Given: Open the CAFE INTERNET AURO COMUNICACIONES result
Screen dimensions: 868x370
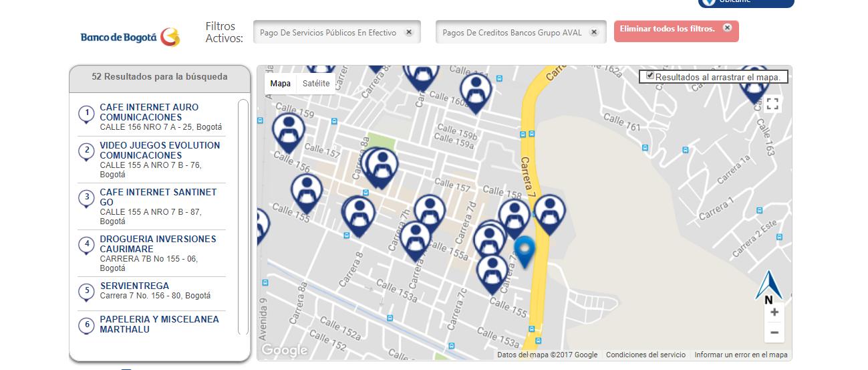Looking at the screenshot, I should click(149, 112).
